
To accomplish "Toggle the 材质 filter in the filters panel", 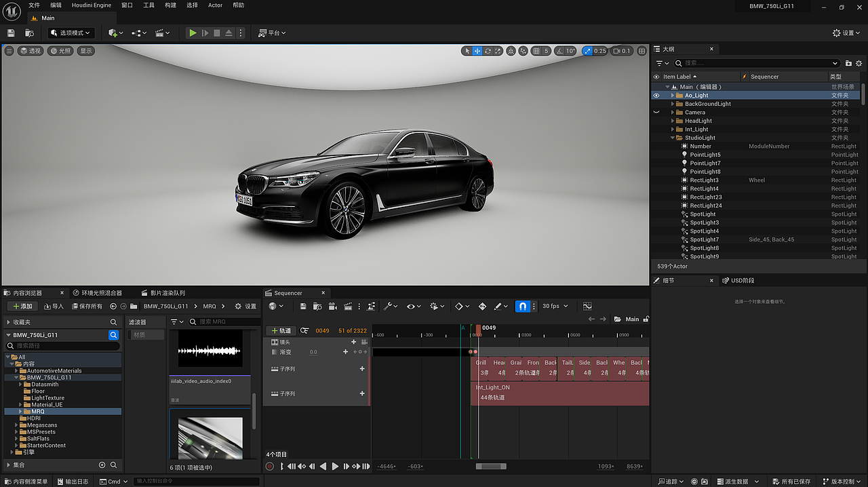I will (146, 335).
